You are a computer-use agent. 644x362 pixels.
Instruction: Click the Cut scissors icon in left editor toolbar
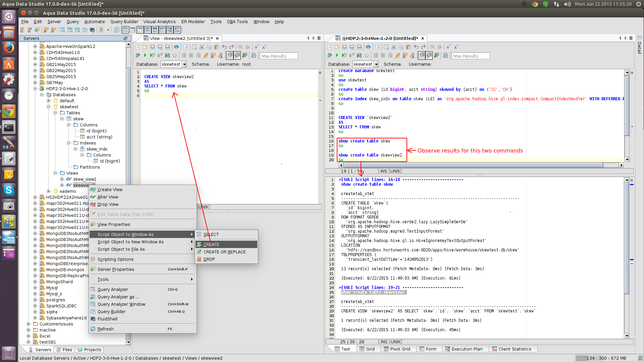202,47
